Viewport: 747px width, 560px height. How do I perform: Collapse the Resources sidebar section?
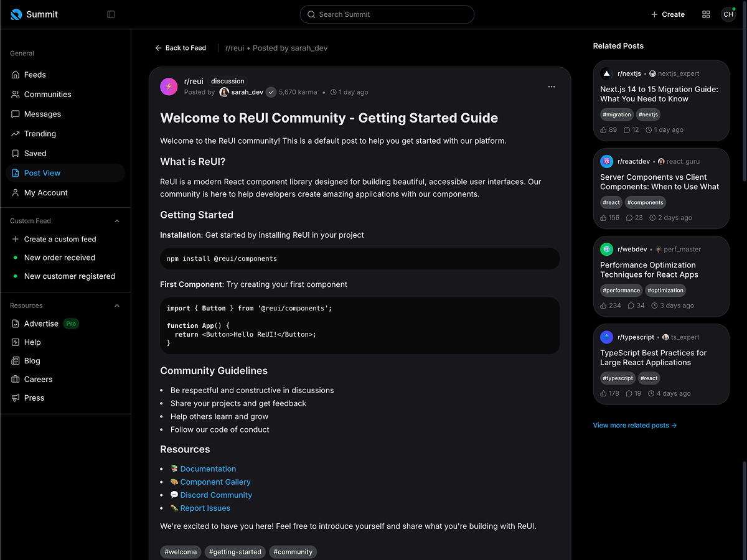tap(116, 305)
